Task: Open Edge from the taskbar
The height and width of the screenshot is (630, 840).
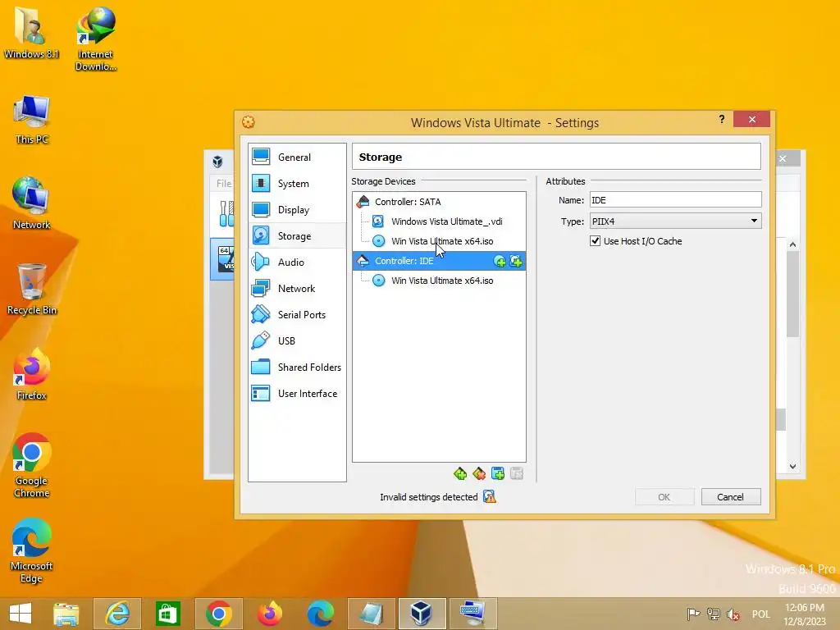Action: 321,614
